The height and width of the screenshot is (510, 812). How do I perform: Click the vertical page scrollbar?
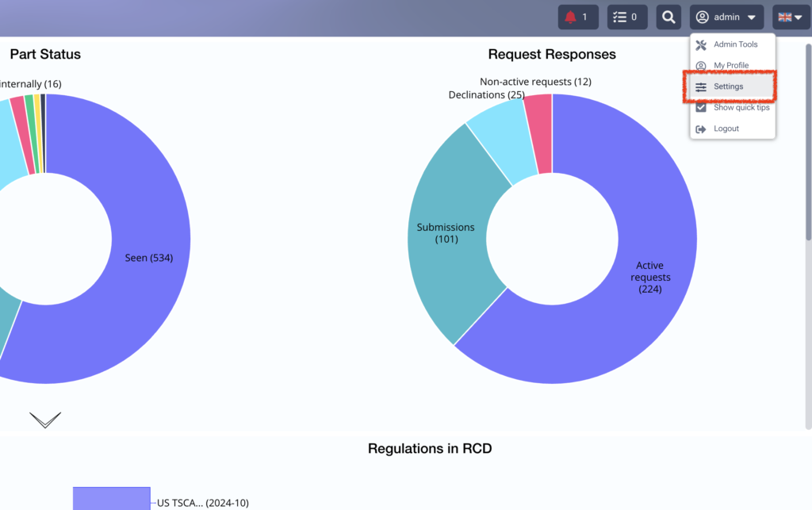tap(808, 143)
